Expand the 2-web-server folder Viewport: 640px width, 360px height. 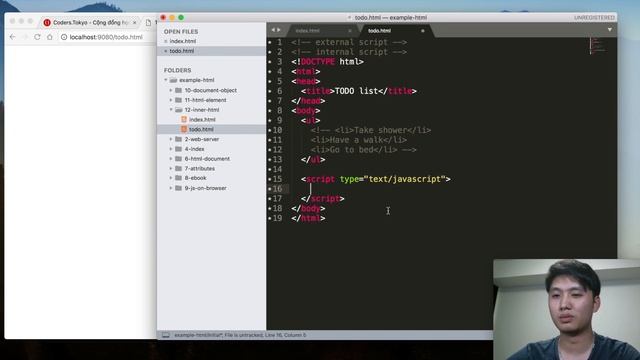(x=171, y=139)
